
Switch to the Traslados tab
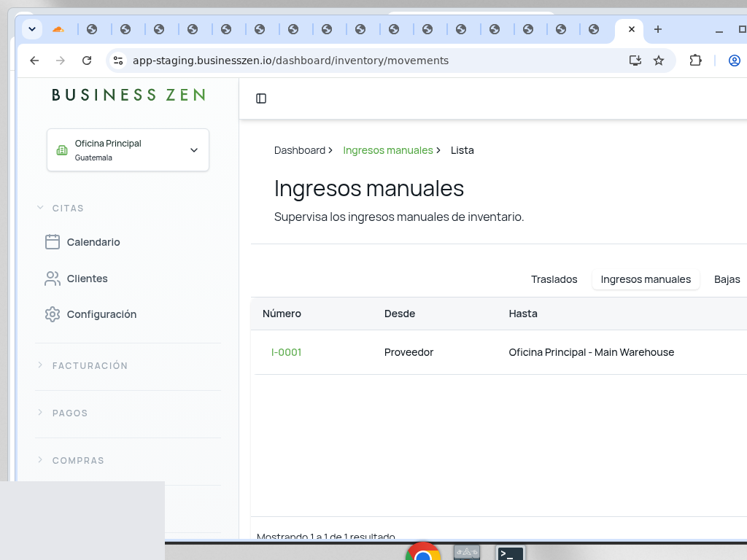click(554, 279)
